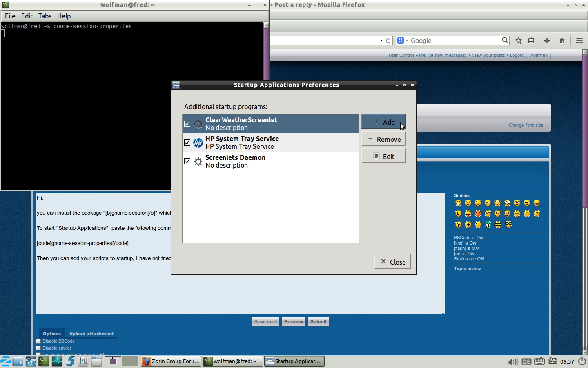Image resolution: width=588 pixels, height=368 pixels.
Task: Expand the URL bar history dropdown
Action: [381, 40]
